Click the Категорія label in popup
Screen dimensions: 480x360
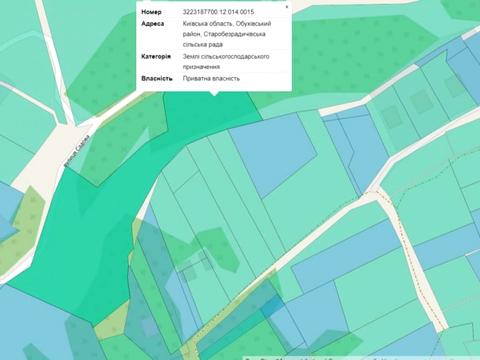click(156, 57)
